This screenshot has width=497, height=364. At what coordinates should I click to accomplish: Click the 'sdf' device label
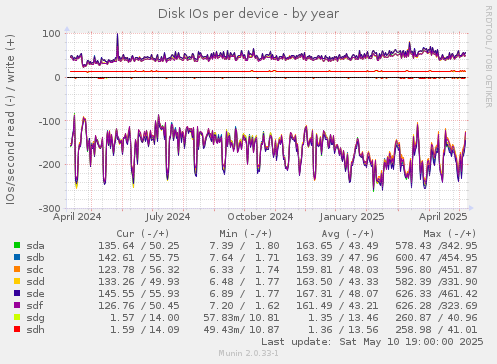(x=35, y=306)
